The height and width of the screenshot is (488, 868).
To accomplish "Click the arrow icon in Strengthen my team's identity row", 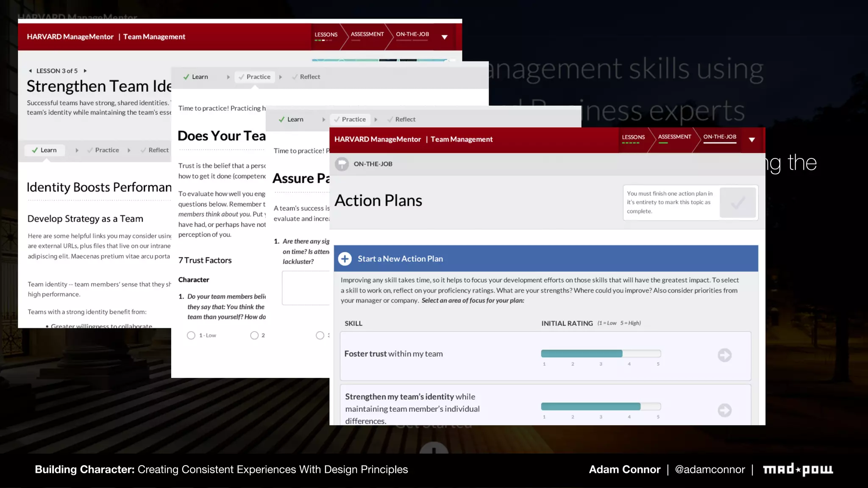I will (724, 410).
